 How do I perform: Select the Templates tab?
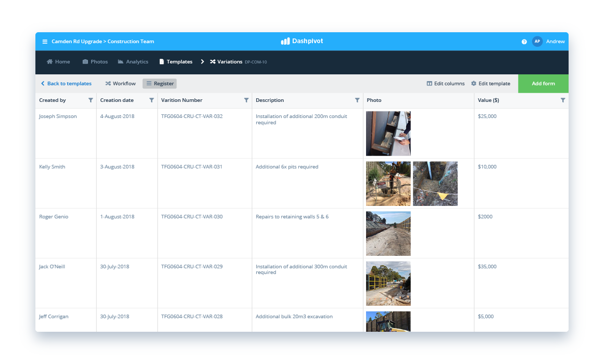pyautogui.click(x=175, y=61)
